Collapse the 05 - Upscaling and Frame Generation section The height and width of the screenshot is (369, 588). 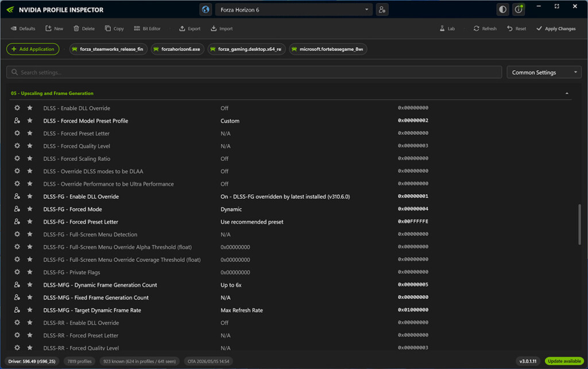567,93
